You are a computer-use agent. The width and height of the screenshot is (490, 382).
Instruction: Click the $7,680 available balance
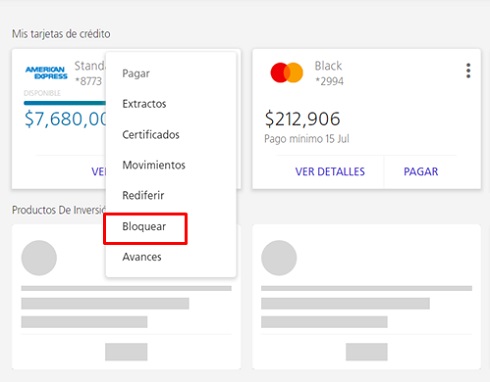pos(65,119)
